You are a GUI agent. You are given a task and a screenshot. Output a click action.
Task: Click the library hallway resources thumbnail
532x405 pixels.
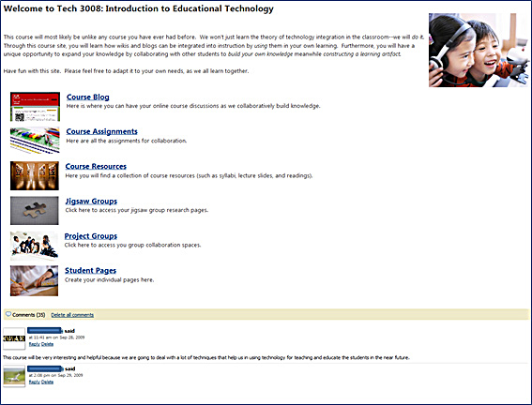[35, 175]
